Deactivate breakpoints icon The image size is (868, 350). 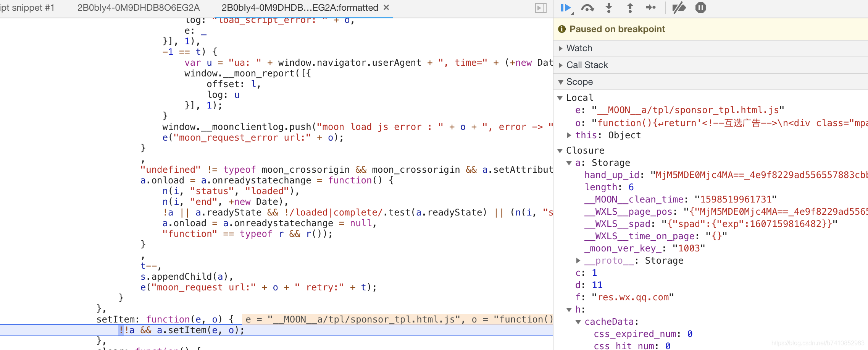pyautogui.click(x=679, y=8)
